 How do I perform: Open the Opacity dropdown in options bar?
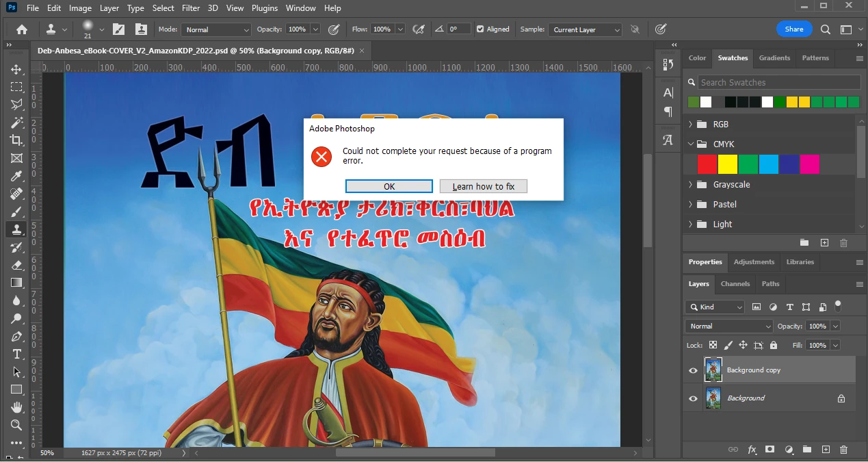pos(315,29)
